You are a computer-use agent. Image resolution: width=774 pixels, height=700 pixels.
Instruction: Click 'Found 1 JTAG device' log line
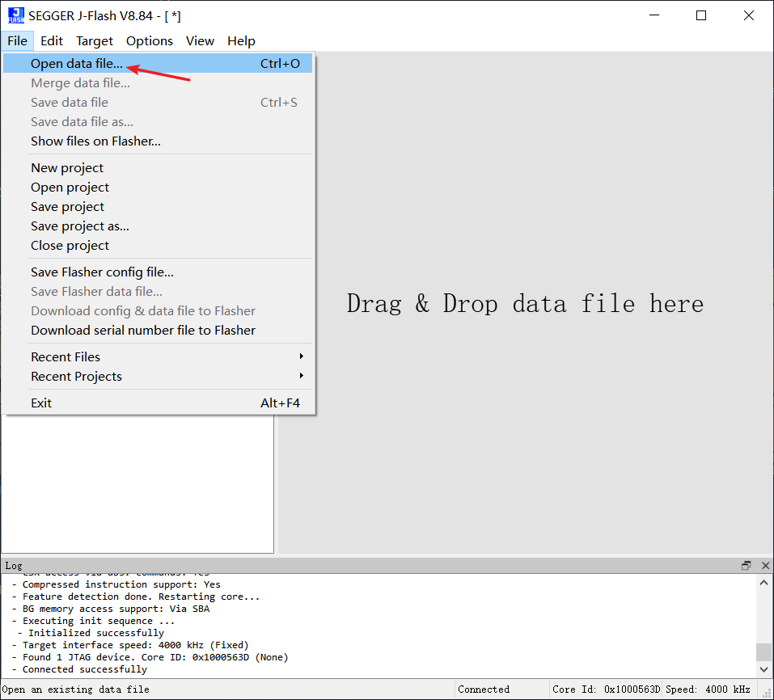[150, 657]
